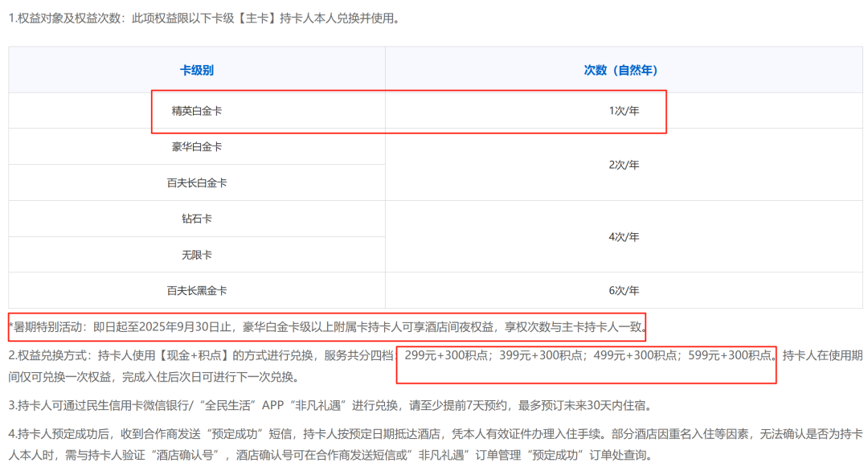Click the 卡级别 column header
The height and width of the screenshot is (467, 868).
[x=197, y=70]
